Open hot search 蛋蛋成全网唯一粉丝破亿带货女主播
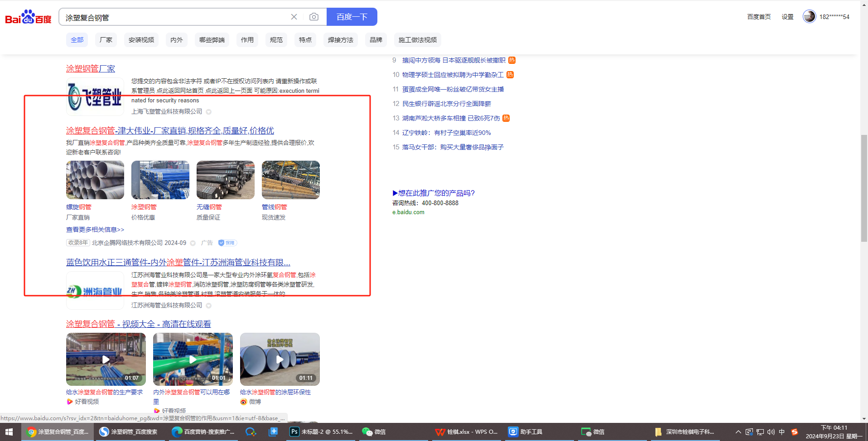 point(453,89)
